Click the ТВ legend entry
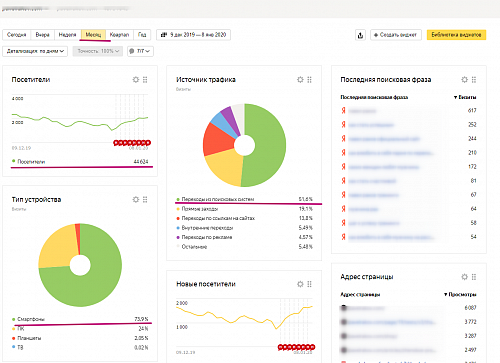 [18, 347]
